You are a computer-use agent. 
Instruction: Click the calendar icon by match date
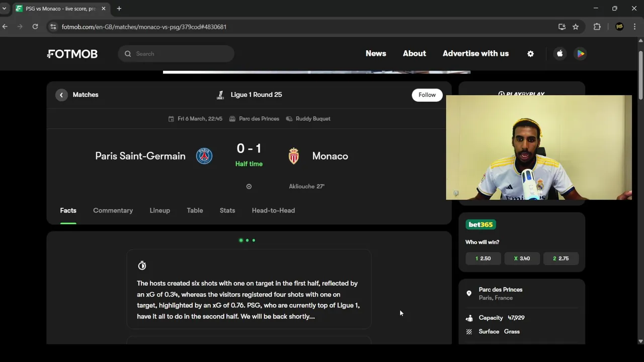coord(171,119)
